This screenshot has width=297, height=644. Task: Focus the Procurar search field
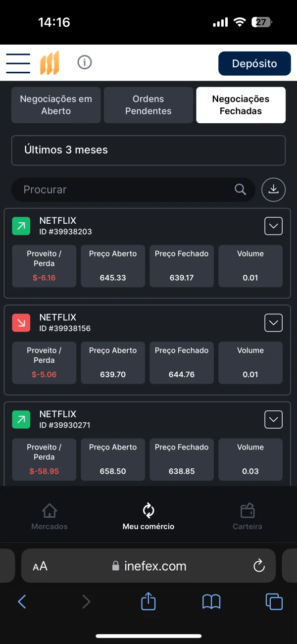click(124, 190)
